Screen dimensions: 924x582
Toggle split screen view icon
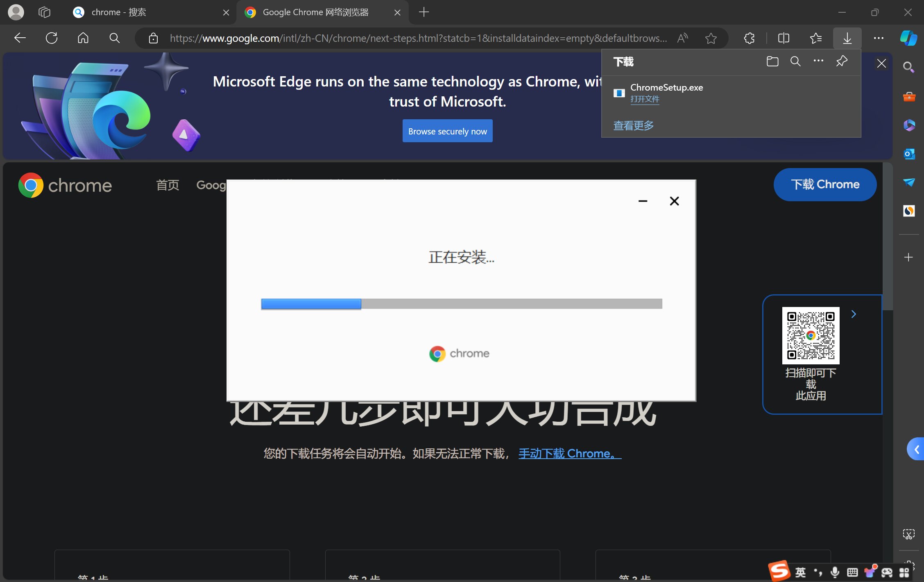(x=784, y=38)
